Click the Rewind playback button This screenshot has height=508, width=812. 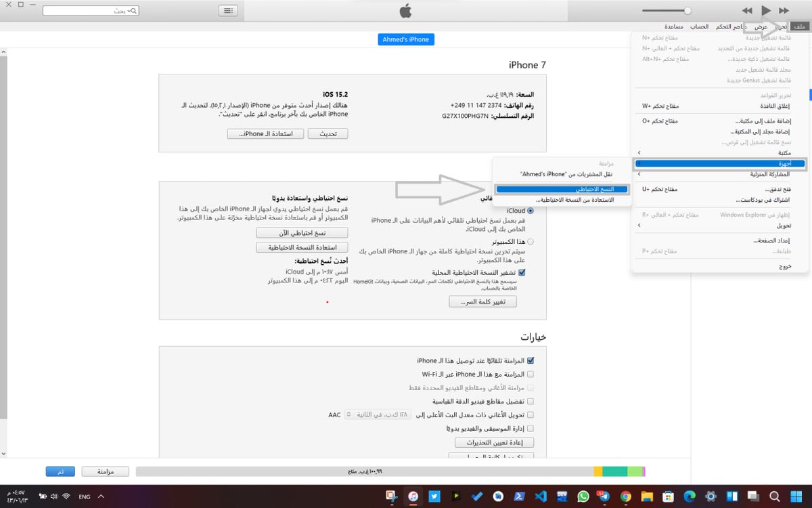click(747, 11)
